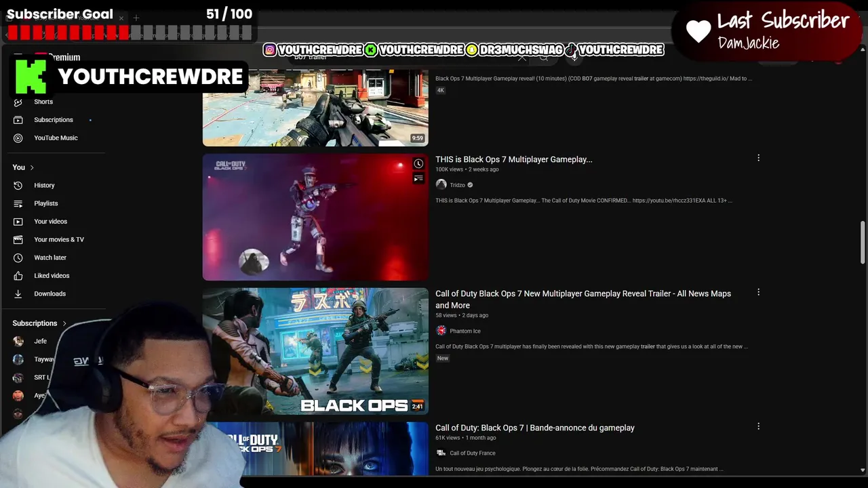
Task: Click the search bar clear X icon
Action: (x=521, y=58)
